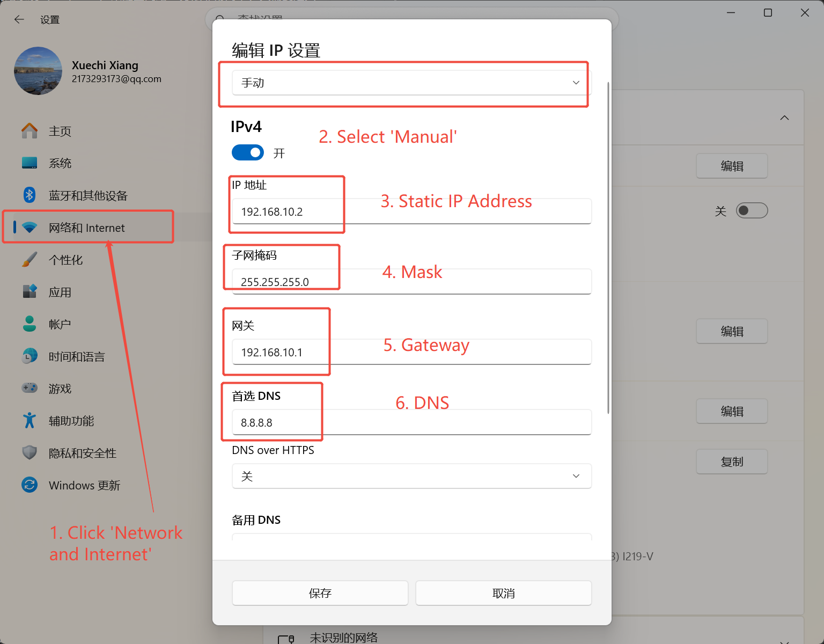Toggle the background switch labeled 关
Viewport: 824px width, 644px height.
pyautogui.click(x=752, y=210)
